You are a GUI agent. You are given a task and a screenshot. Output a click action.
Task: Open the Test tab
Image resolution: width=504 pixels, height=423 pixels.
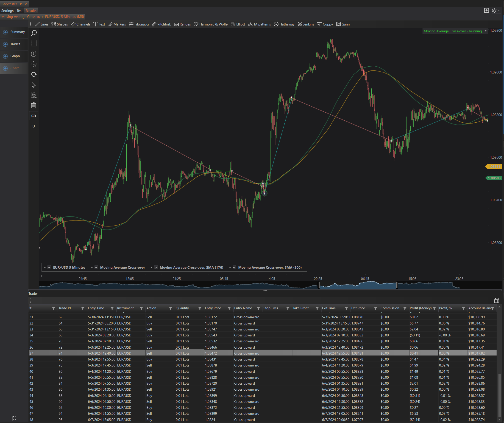[x=20, y=11]
